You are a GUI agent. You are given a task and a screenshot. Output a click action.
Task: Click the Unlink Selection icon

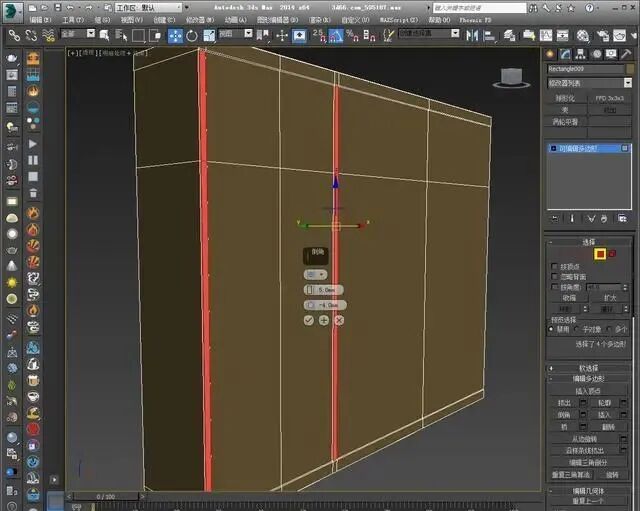(31, 36)
